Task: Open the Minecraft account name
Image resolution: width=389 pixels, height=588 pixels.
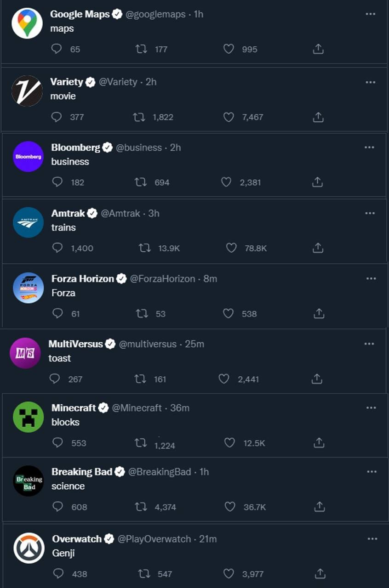Action: pyautogui.click(x=74, y=408)
